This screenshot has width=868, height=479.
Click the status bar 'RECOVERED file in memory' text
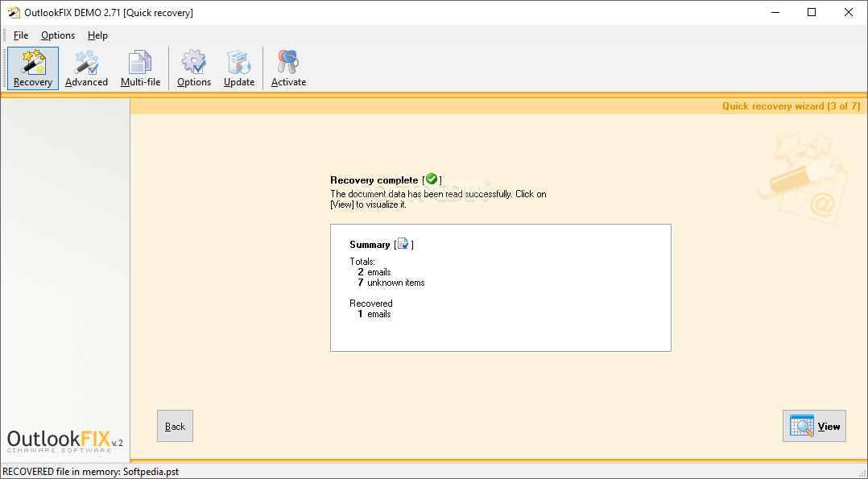[91, 472]
